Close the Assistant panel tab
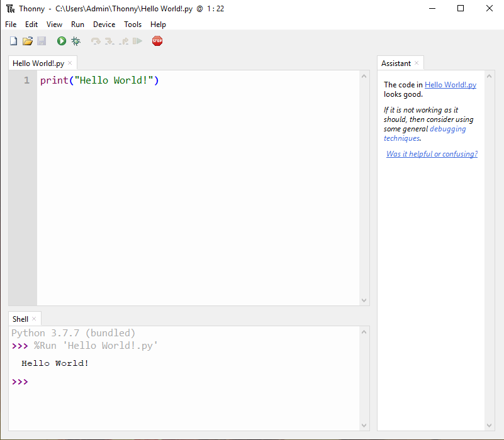 pyautogui.click(x=417, y=63)
